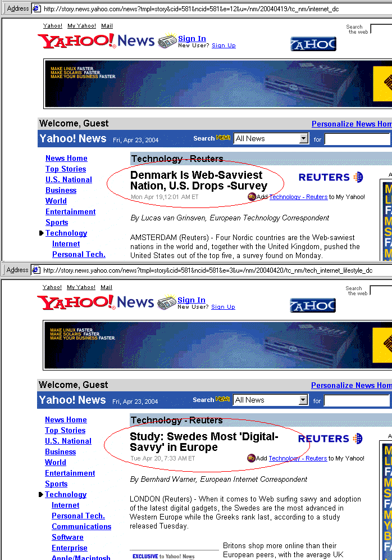This screenshot has width=392, height=560.
Task: Open Personal Tech. in the top page sidebar
Action: 79,255
